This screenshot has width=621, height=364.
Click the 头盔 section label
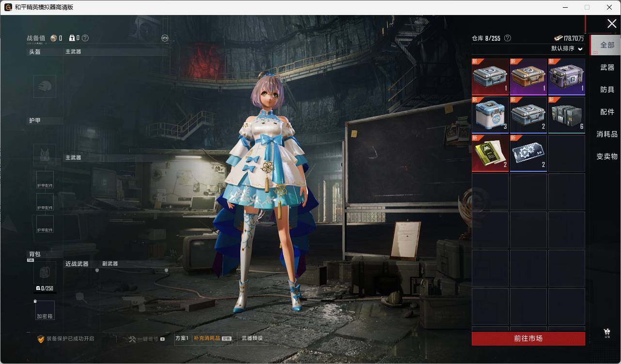point(35,51)
